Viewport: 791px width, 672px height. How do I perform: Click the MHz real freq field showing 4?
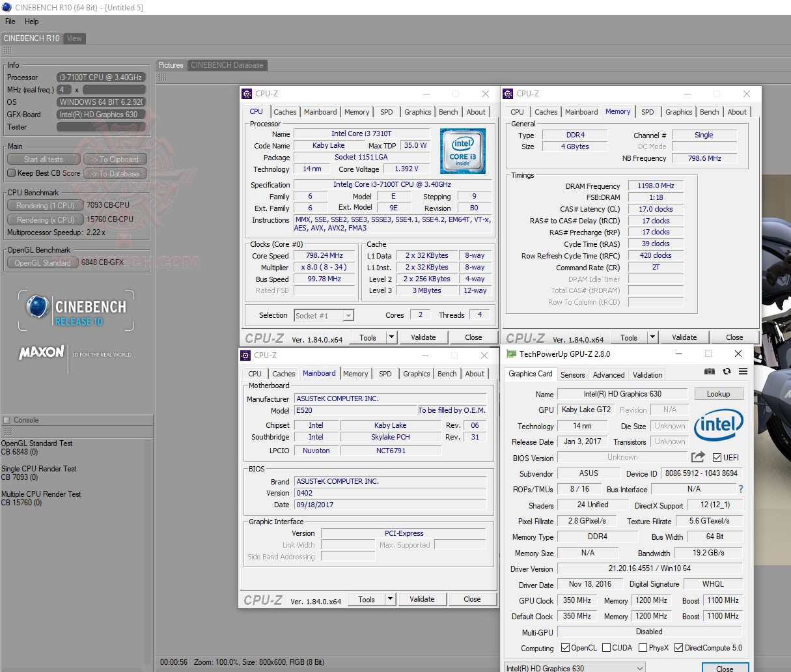click(x=64, y=90)
